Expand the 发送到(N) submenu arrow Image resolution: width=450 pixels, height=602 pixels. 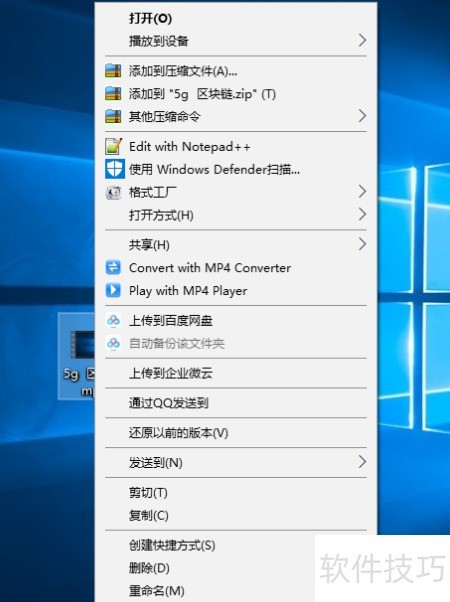362,462
